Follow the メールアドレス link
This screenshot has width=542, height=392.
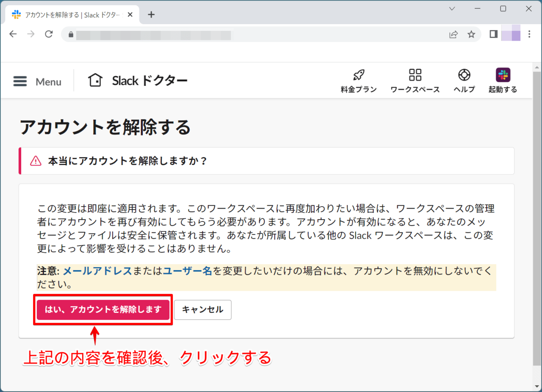click(97, 271)
